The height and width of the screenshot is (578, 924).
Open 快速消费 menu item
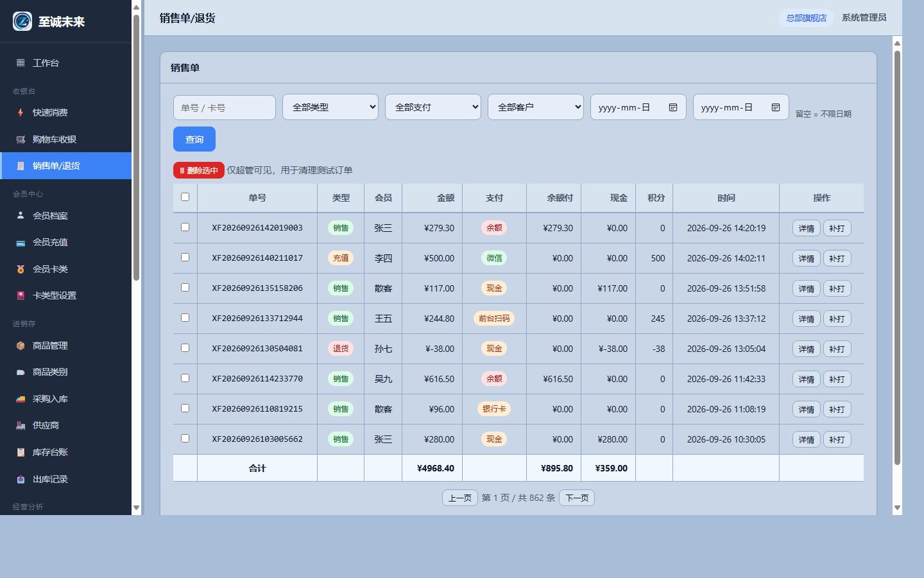click(x=65, y=112)
